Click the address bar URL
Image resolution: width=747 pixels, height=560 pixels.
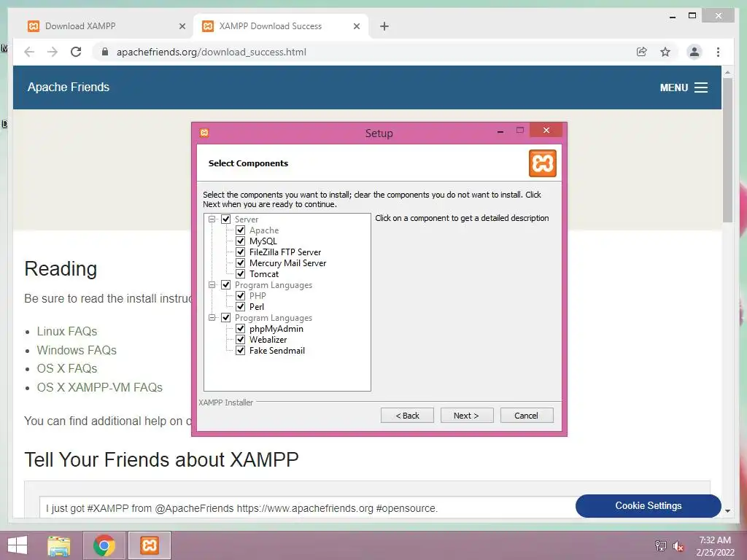pyautogui.click(x=211, y=52)
